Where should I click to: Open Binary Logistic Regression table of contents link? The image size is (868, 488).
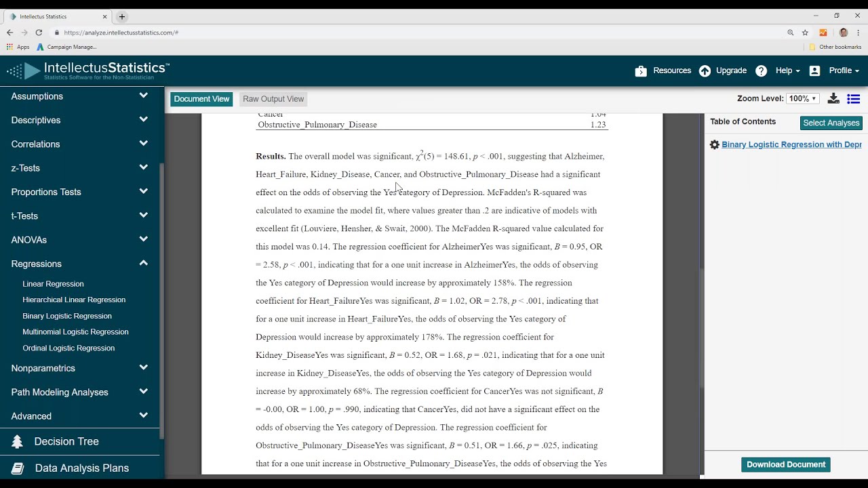[x=791, y=144]
